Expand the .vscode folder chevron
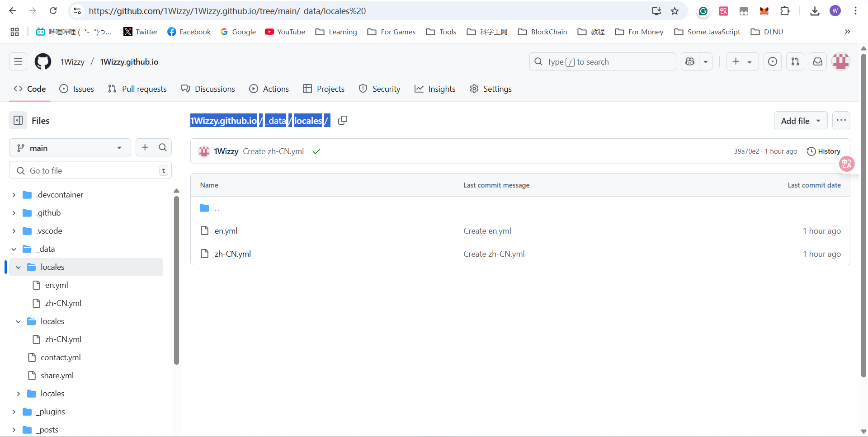The image size is (868, 437). pos(14,231)
